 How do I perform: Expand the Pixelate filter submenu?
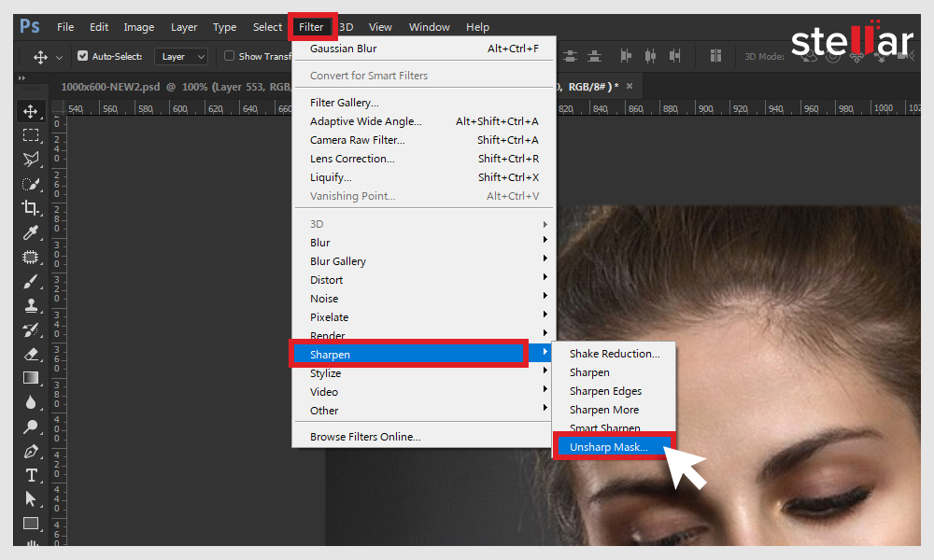pos(422,317)
